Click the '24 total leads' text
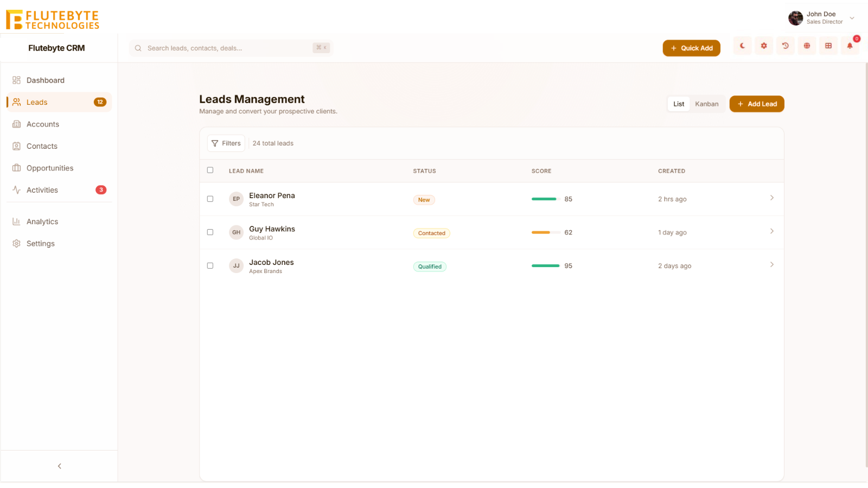The height and width of the screenshot is (488, 868). [273, 143]
